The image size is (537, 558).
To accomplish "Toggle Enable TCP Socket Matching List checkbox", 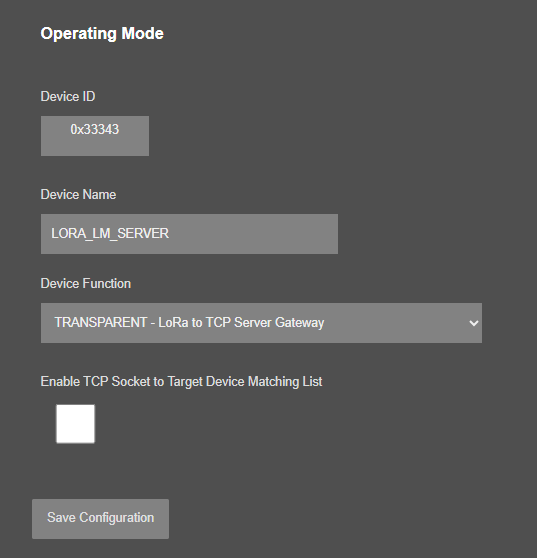I will click(x=75, y=423).
